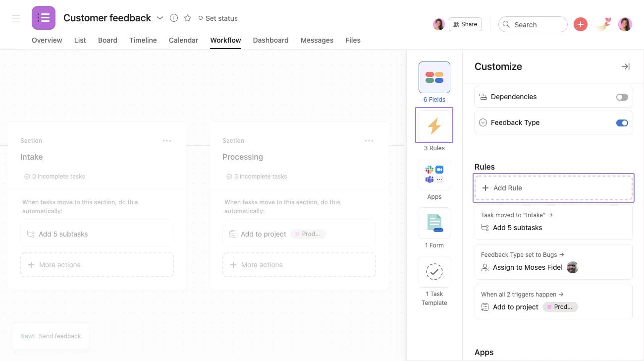The width and height of the screenshot is (644, 361).
Task: Click the Prod project color tag
Action: [x=309, y=234]
